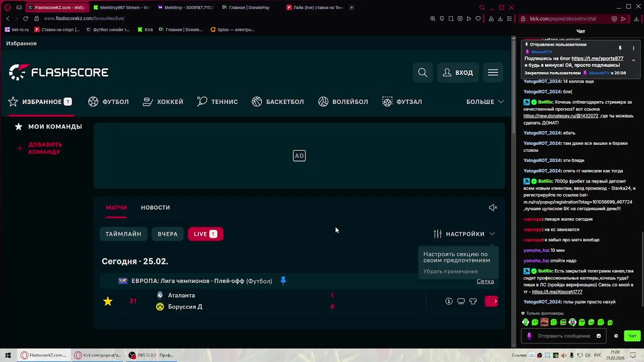Viewport: 644px width, 362px height.
Task: Switch to Главная DonatePay browser tab
Action: [x=247, y=8]
